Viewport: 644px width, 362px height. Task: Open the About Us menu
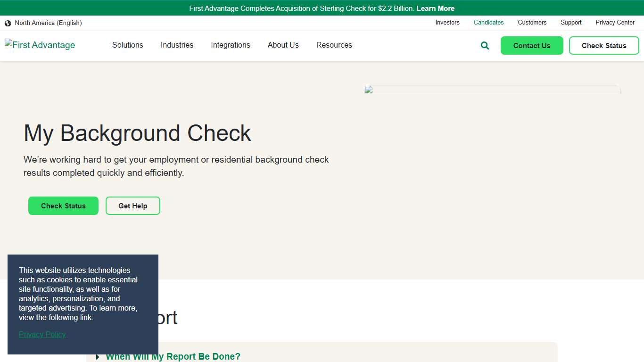click(283, 45)
